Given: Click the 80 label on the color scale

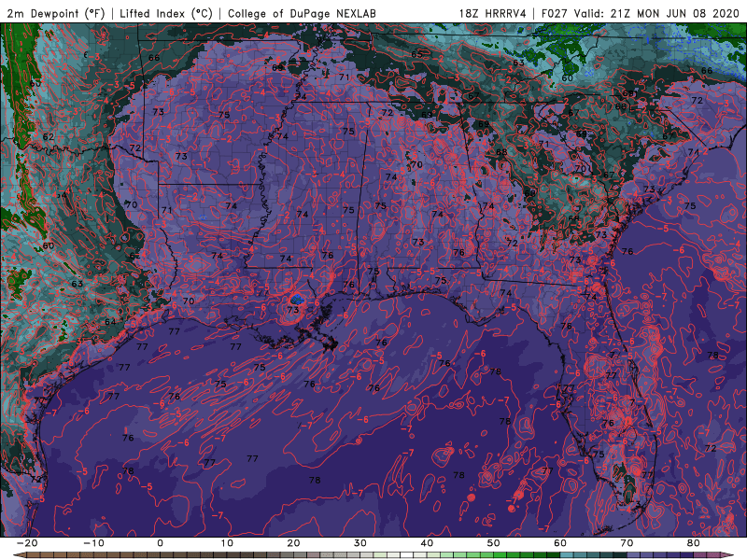Looking at the screenshot, I should coord(694,543).
